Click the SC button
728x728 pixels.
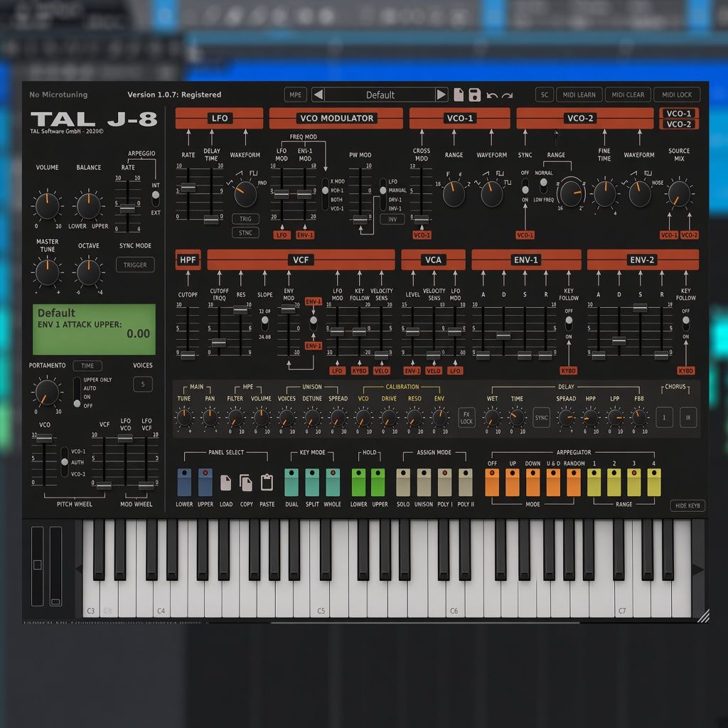click(x=544, y=95)
